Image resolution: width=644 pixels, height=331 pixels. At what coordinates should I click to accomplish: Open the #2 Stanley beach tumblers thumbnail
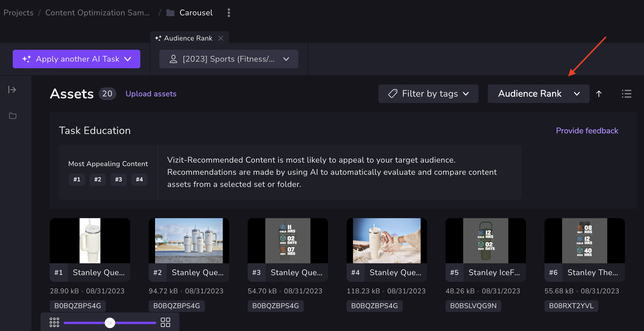click(x=189, y=241)
